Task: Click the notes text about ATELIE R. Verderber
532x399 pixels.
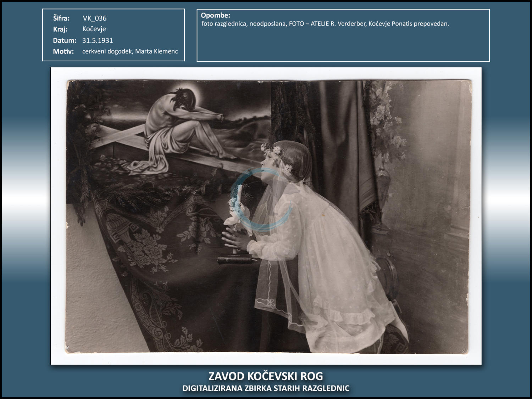Action: click(325, 24)
